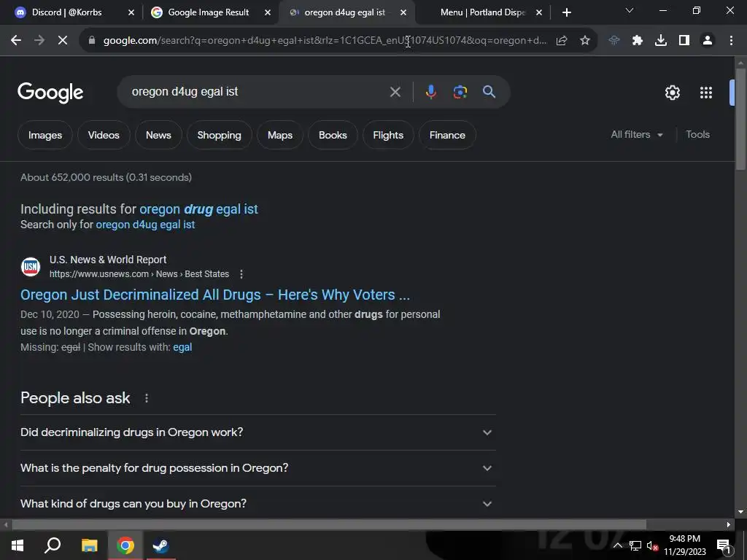Viewport: 747px width, 560px height.
Task: Search by image with Google Lens
Action: pyautogui.click(x=460, y=92)
